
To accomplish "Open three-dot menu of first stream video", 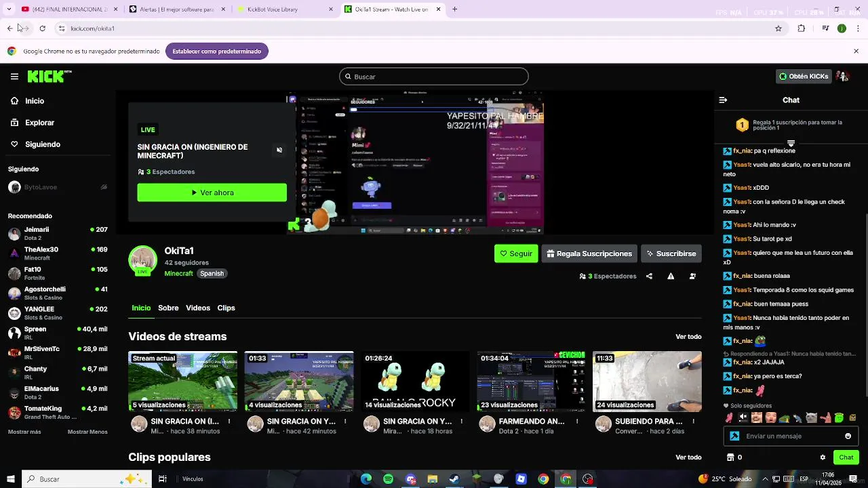I will (229, 422).
